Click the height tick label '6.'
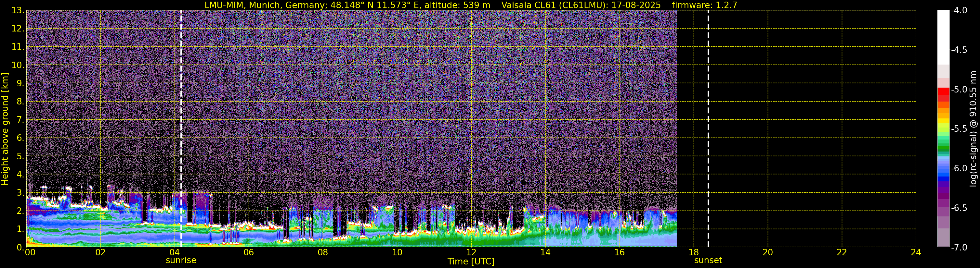The width and height of the screenshot is (980, 268). 20,138
